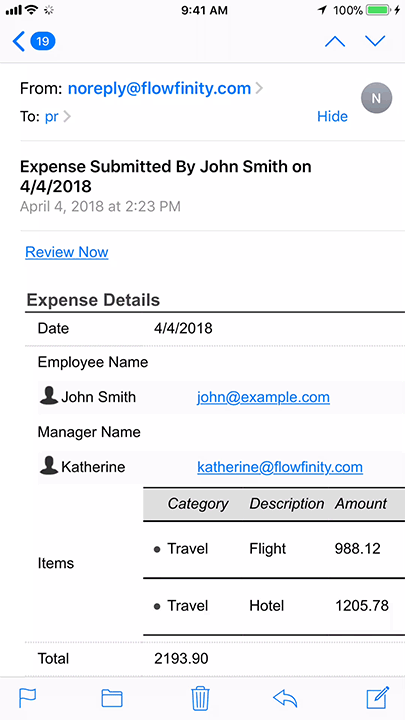Hide the header details via Hide
The height and width of the screenshot is (720, 405).
click(x=332, y=117)
